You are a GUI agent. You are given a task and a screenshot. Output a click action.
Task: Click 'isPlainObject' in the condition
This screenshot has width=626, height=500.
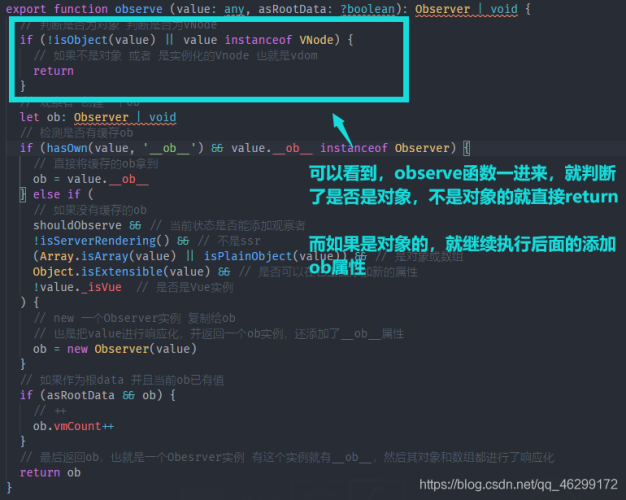(248, 256)
